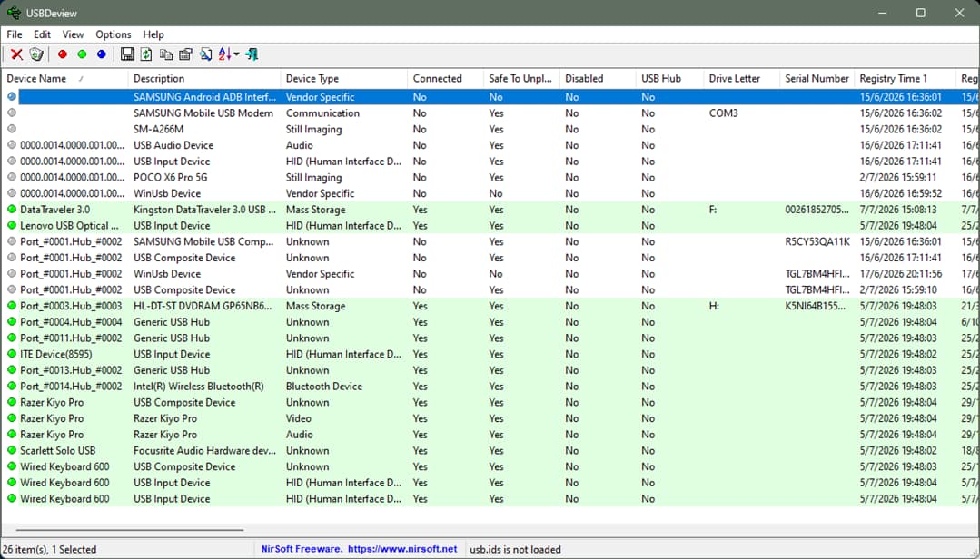Open the Options menu
This screenshot has width=980, height=559.
tap(114, 34)
